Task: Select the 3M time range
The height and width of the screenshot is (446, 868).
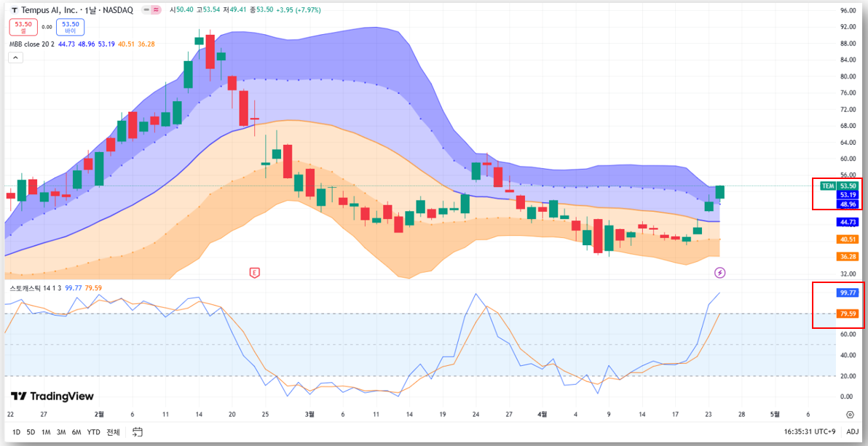Action: (x=61, y=431)
